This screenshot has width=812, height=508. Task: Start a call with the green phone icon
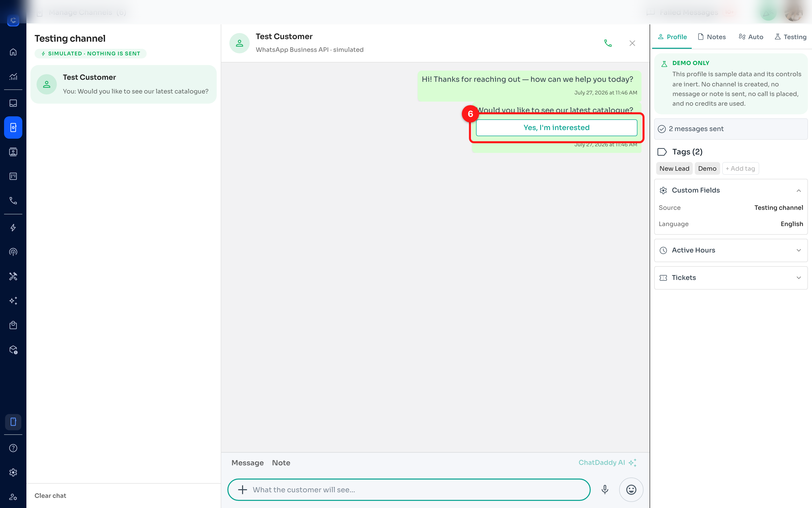608,43
